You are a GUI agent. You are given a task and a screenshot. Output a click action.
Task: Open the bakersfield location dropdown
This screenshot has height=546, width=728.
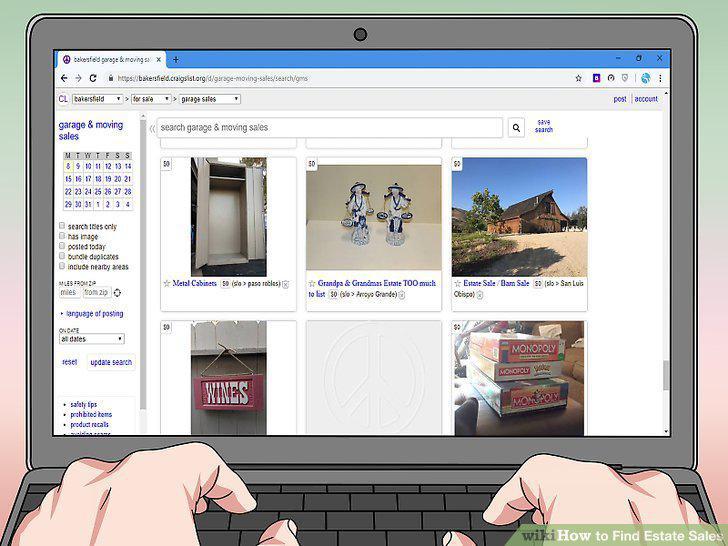coord(98,99)
